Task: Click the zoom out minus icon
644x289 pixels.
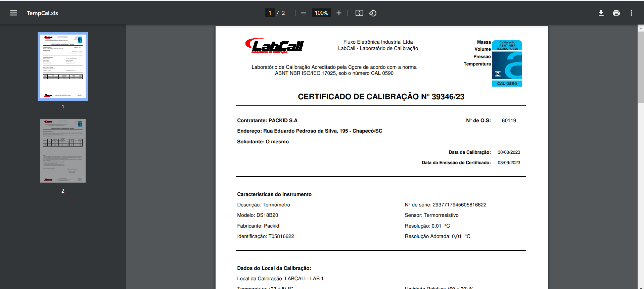Action: 304,13
